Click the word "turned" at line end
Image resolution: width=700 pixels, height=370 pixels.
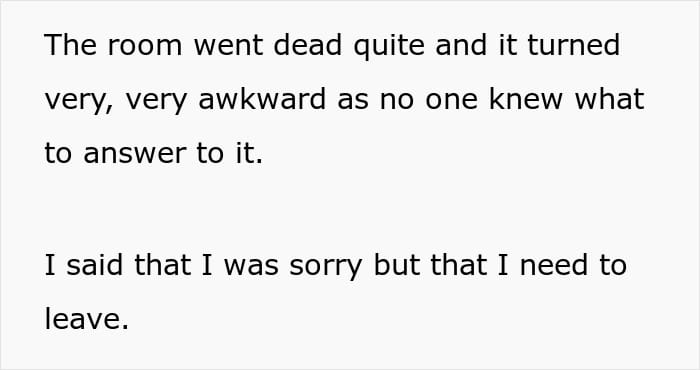point(574,45)
